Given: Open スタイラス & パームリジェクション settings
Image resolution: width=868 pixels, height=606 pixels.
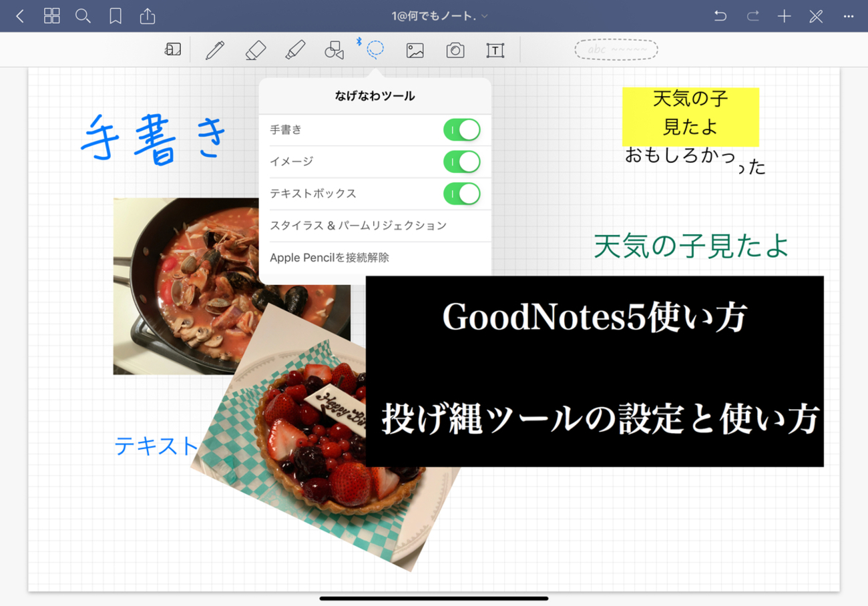Looking at the screenshot, I should tap(375, 226).
